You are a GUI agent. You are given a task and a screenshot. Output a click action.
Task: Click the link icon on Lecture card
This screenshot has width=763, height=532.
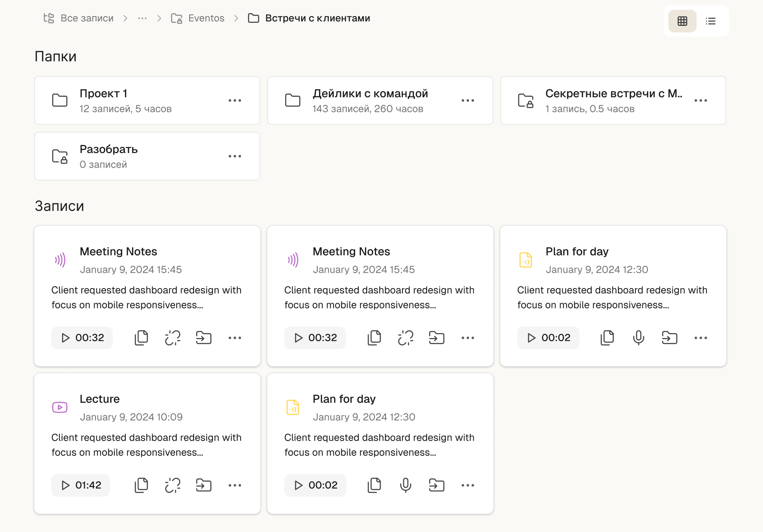(173, 485)
